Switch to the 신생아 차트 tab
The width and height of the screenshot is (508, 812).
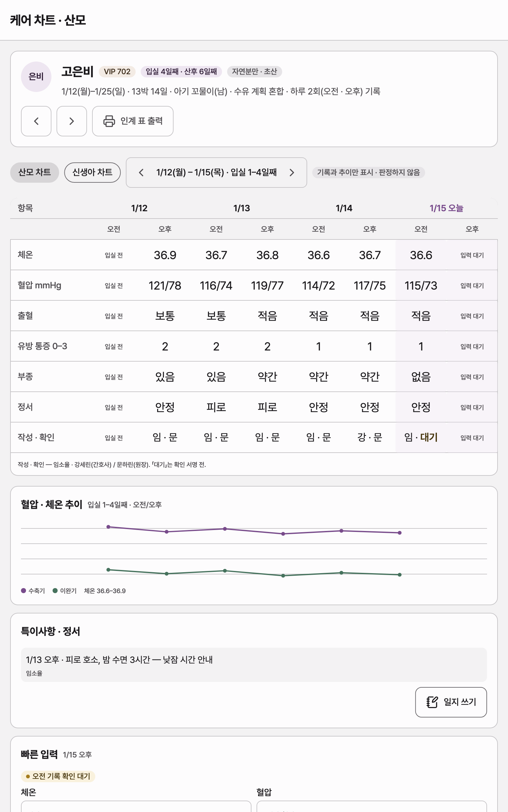click(92, 173)
